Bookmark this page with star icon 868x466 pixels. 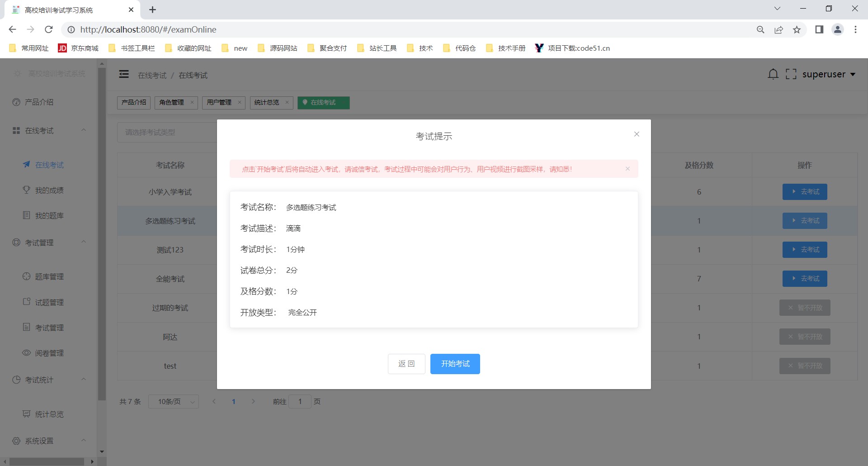pos(797,30)
